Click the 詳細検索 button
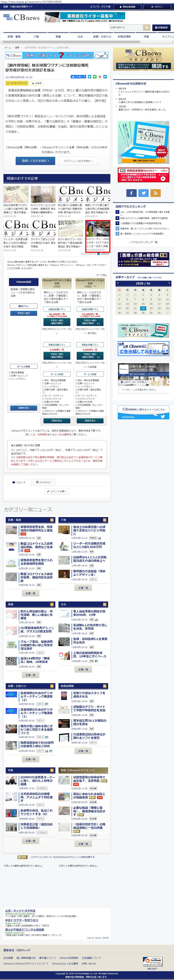This screenshot has height=980, width=174. coord(162,27)
